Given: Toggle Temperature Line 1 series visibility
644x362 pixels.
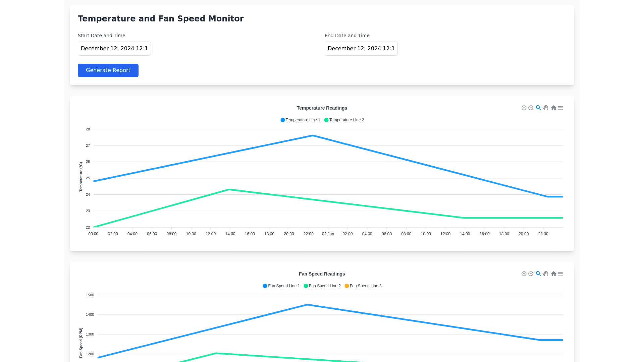Looking at the screenshot, I should coord(301,120).
